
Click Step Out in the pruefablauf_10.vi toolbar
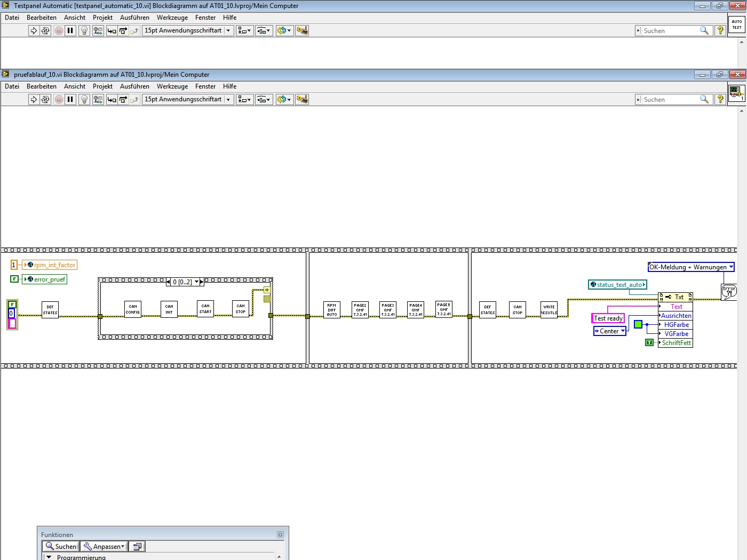(x=134, y=99)
